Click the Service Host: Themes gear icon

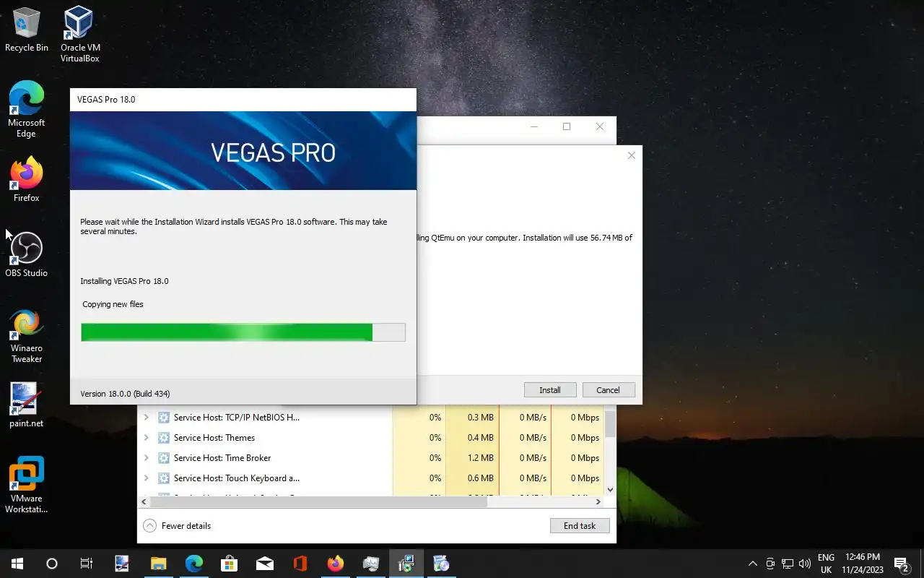[x=164, y=438]
